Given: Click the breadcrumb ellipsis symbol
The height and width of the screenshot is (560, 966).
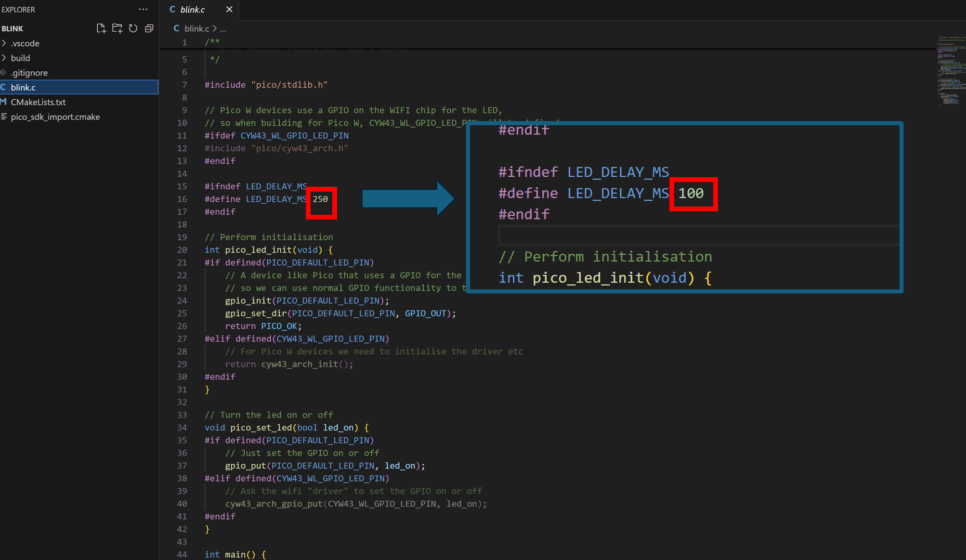Looking at the screenshot, I should 223,29.
